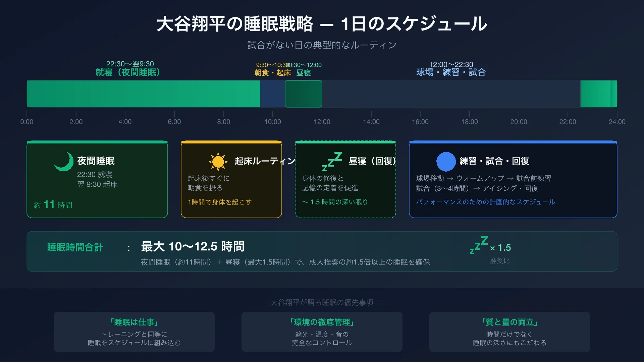Click the zzz icon in 昼寝 card
This screenshot has width=644, height=362.
tap(332, 162)
